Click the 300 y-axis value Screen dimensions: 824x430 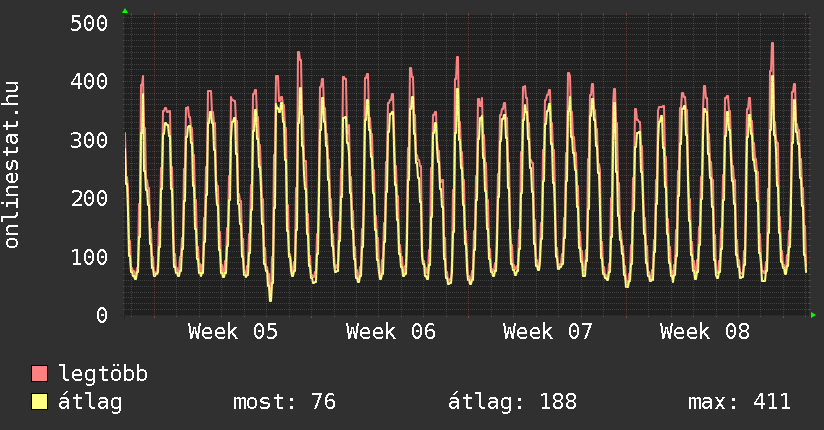tap(88, 140)
